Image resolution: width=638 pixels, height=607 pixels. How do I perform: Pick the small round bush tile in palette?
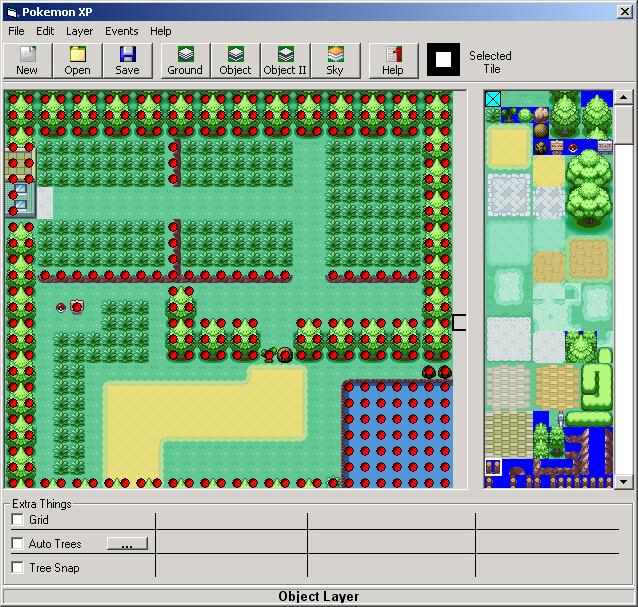tap(525, 115)
